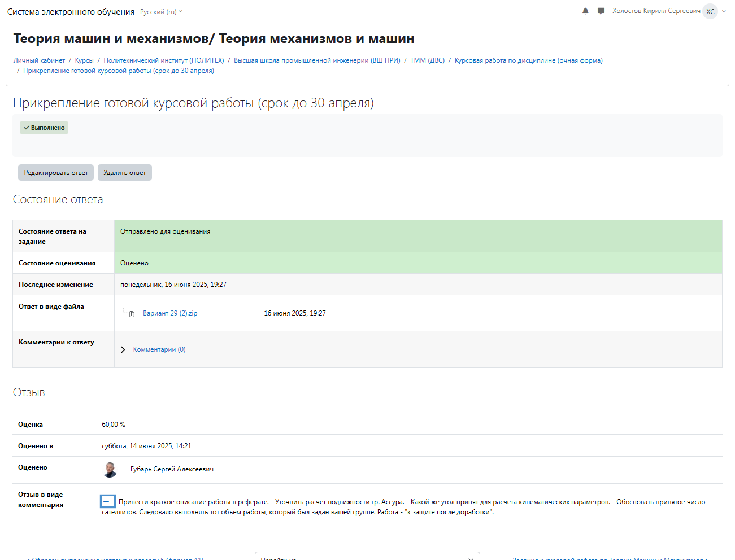Collapse the feedback comment with minus icon

pos(107,501)
